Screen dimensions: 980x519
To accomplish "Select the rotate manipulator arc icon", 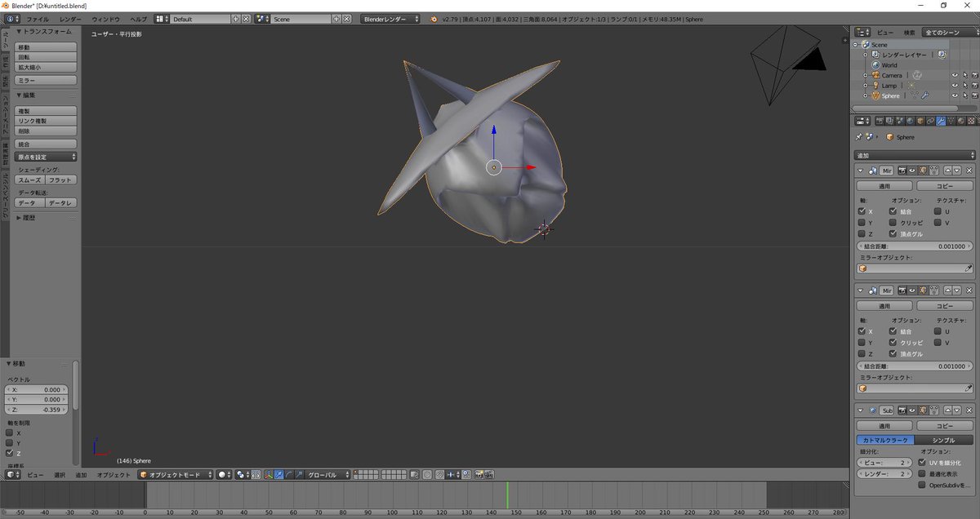I will (x=289, y=474).
